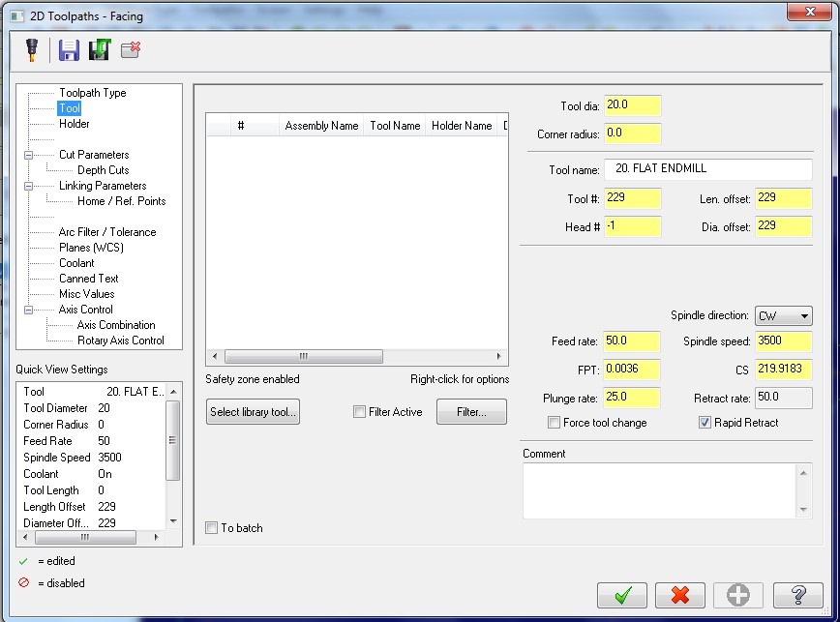Screen dimensions: 840x622
Task: Click tool list scroll left arrow
Action: 215,357
